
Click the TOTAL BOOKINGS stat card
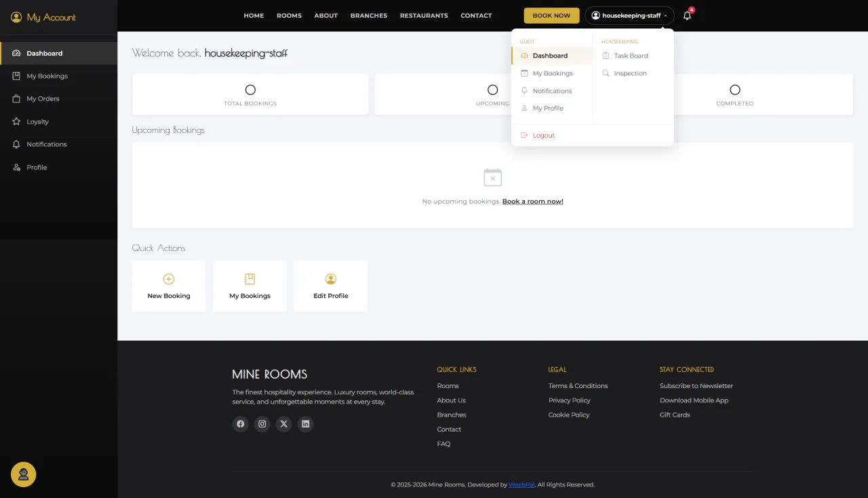pos(250,94)
